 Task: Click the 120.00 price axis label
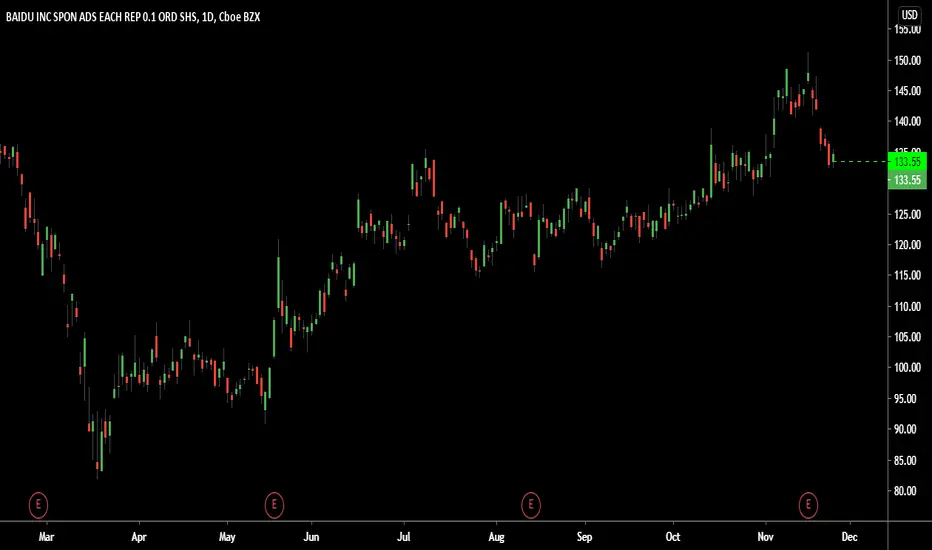908,244
